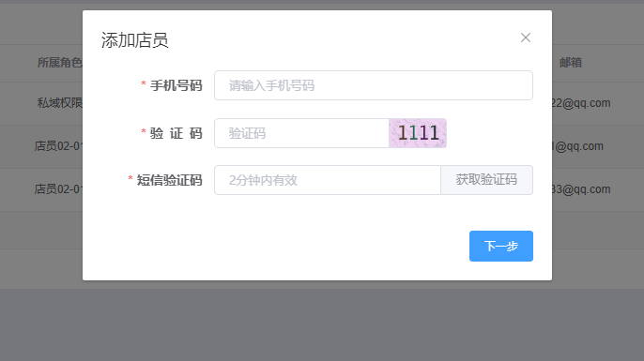Select the 2分钟内有效 SMS code field
The height and width of the screenshot is (361, 644).
point(328,180)
